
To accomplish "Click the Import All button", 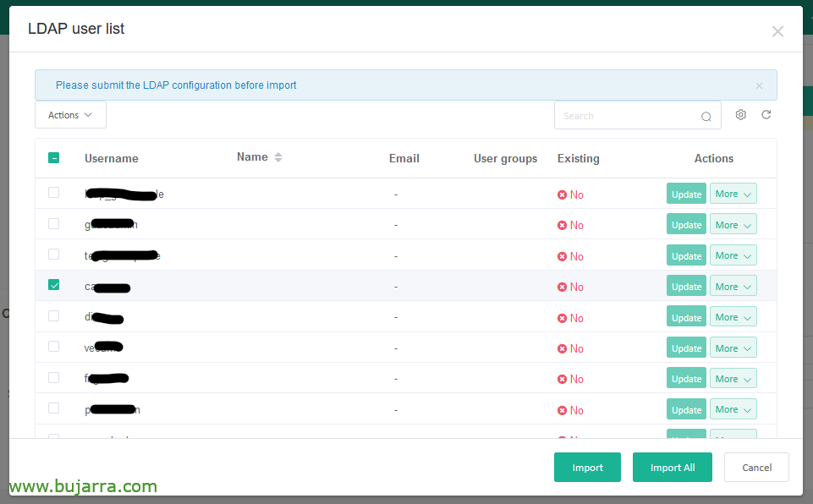I will click(x=672, y=468).
